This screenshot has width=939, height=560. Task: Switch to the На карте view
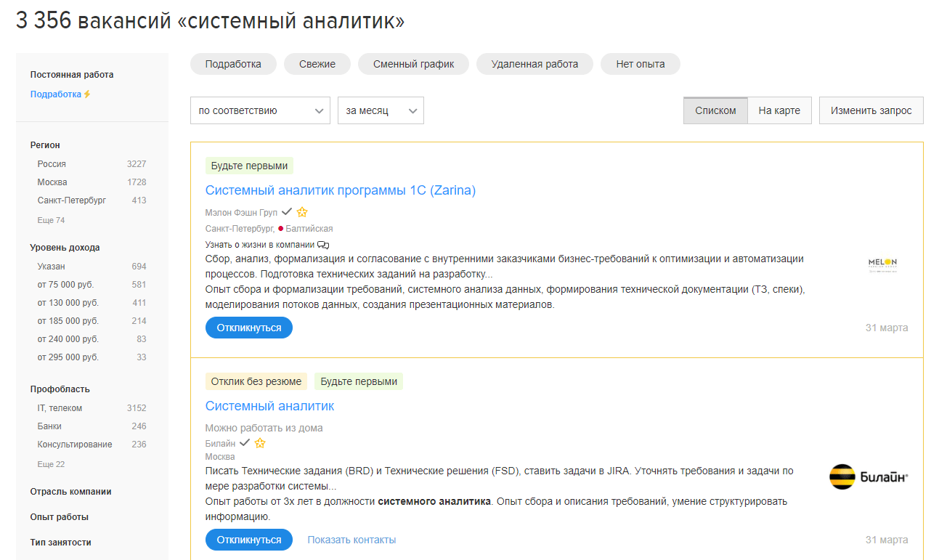(779, 110)
